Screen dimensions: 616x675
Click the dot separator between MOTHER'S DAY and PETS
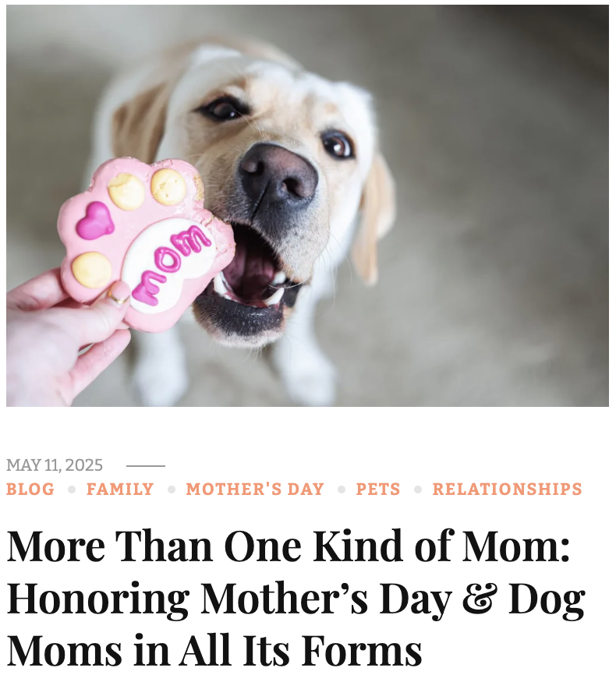click(x=341, y=490)
